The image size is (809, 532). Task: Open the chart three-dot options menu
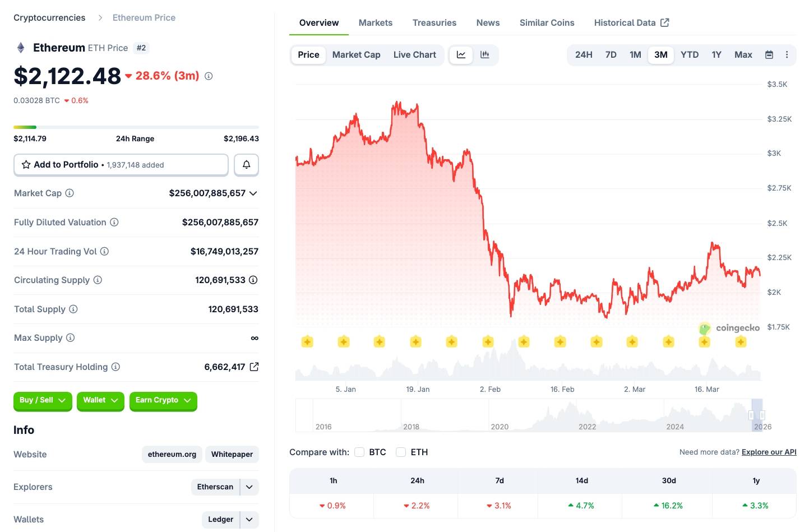tap(787, 55)
